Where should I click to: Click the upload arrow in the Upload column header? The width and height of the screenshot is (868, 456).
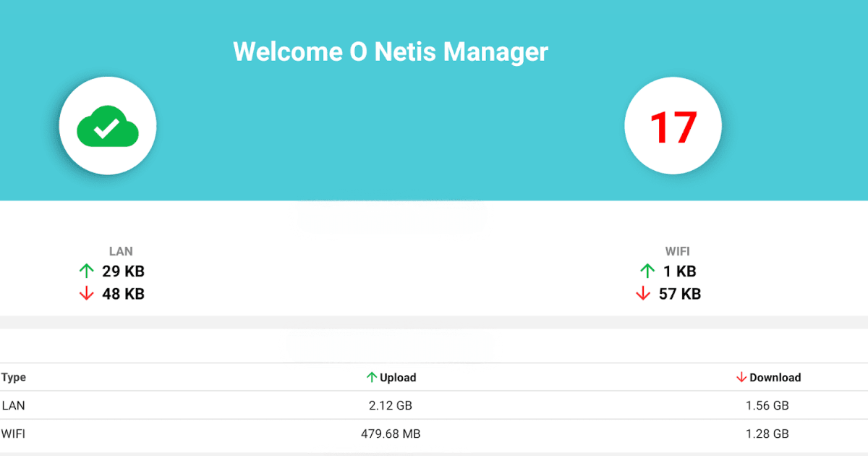[372, 377]
